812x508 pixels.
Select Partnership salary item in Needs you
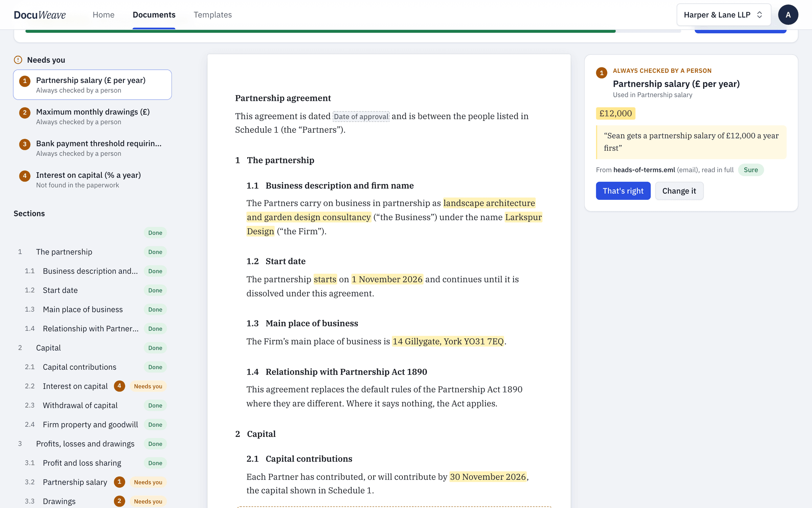click(x=92, y=85)
